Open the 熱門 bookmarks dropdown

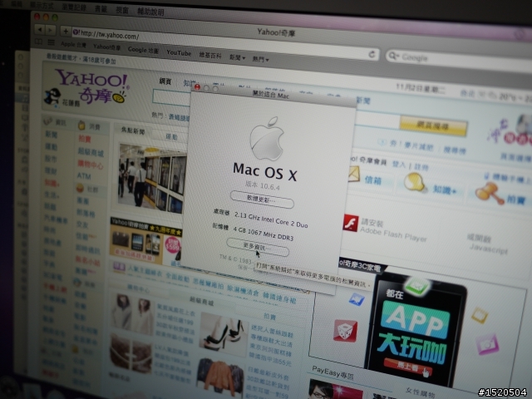[x=260, y=59]
